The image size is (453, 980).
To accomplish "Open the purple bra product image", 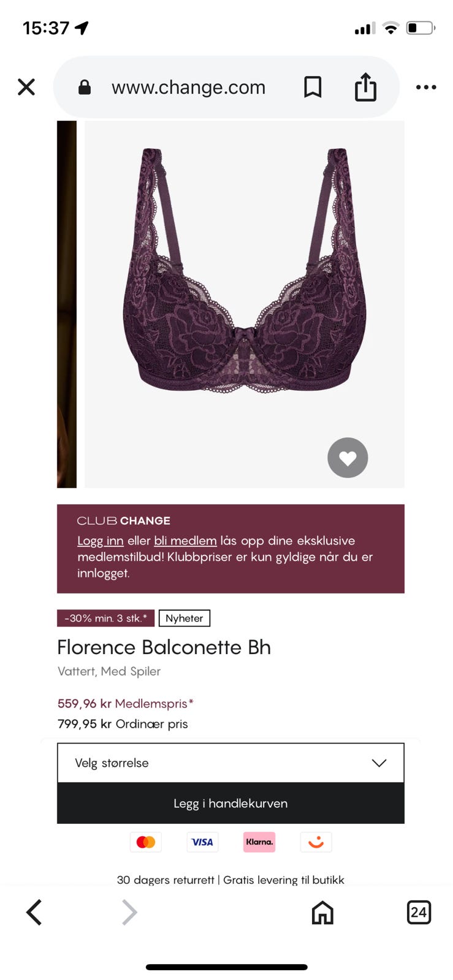I will [245, 304].
